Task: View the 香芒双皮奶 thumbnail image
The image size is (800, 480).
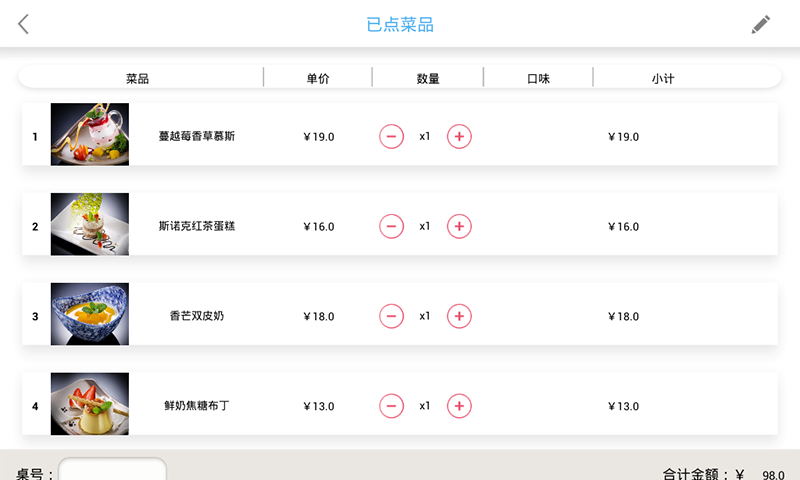Action: pyautogui.click(x=90, y=314)
